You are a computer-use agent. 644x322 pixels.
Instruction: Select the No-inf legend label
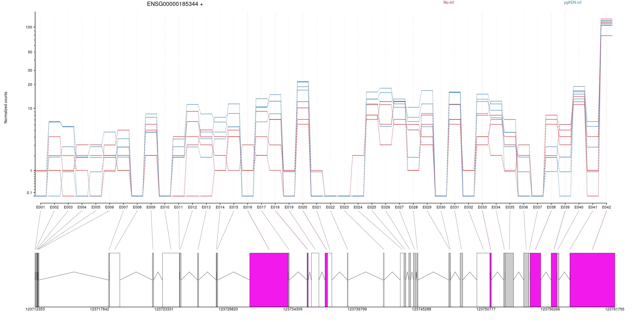[x=448, y=3]
